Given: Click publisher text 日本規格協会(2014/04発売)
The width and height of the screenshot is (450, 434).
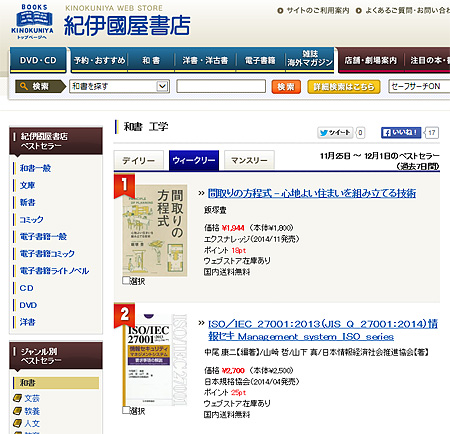Looking at the screenshot, I should point(252,382).
